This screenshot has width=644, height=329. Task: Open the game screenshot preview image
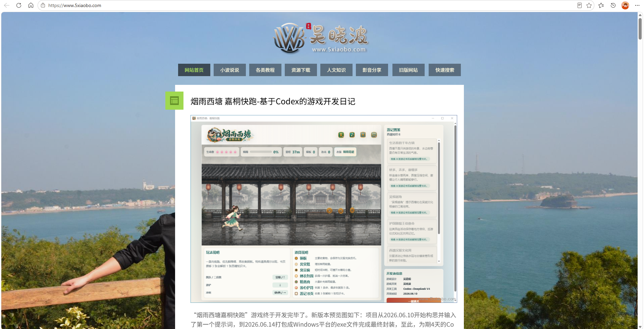[324, 209]
